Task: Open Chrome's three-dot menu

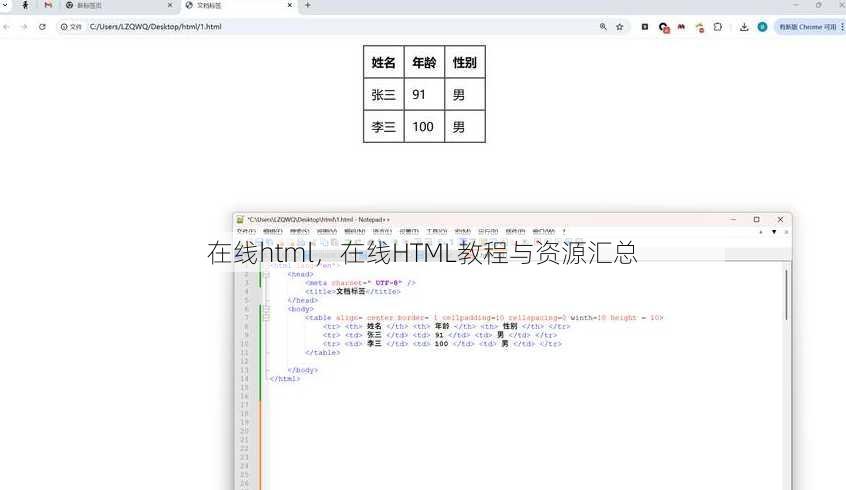Action: (842, 26)
